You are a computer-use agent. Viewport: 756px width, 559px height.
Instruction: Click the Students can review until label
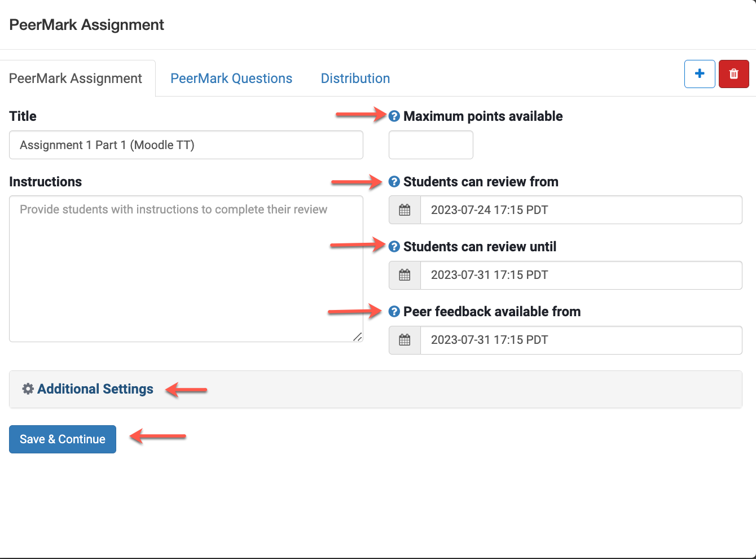pos(480,247)
